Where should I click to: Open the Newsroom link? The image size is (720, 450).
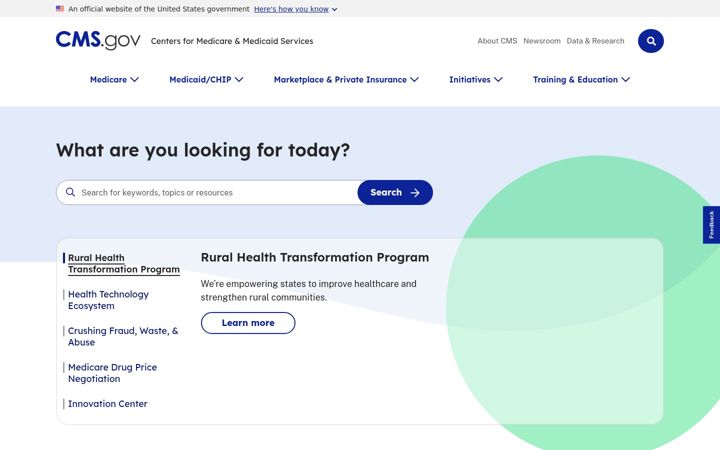point(542,41)
